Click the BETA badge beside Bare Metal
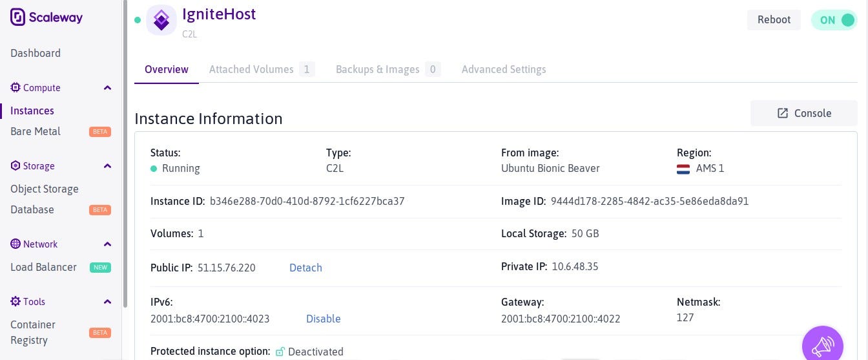Image resolution: width=868 pixels, height=360 pixels. coord(100,132)
